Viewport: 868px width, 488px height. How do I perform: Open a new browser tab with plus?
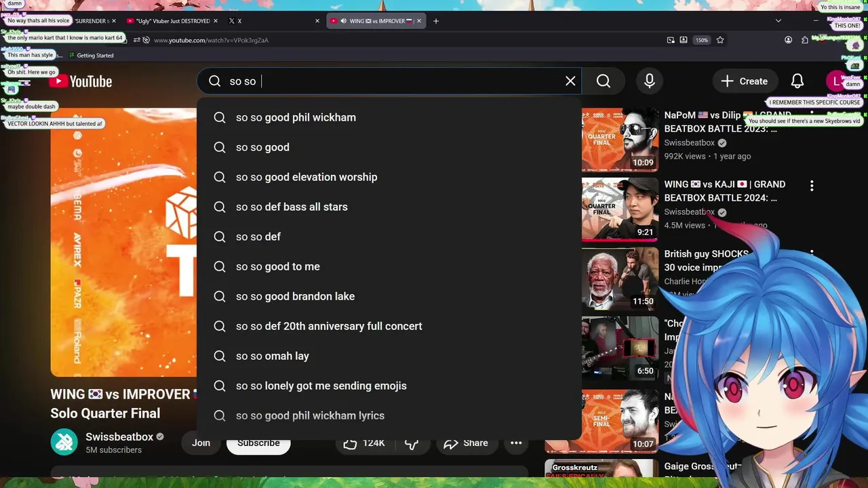436,21
